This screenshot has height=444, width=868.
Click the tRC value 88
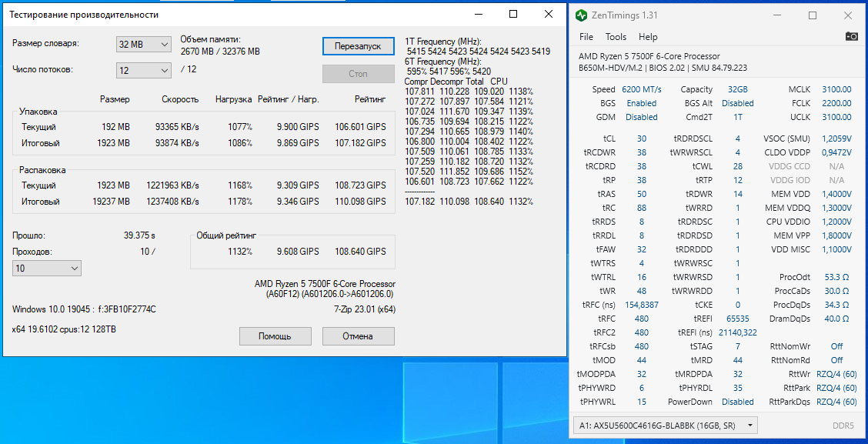(x=642, y=208)
